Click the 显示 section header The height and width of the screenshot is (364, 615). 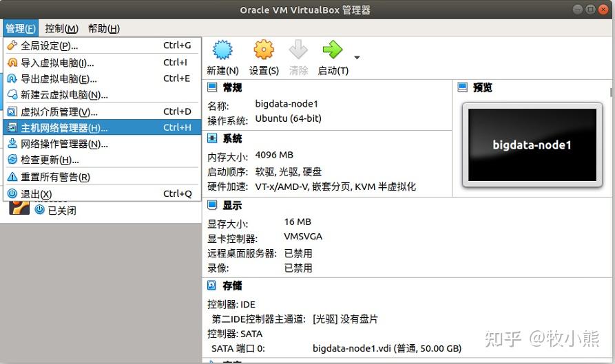tap(232, 205)
